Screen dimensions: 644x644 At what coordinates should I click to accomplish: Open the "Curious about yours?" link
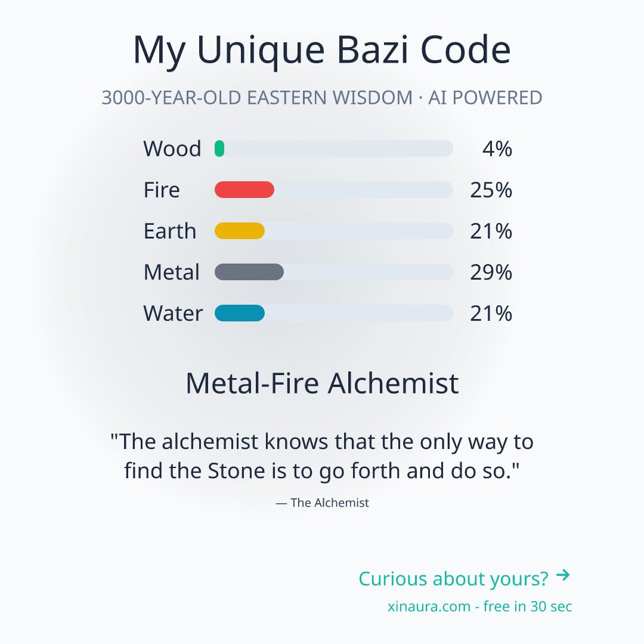pyautogui.click(x=453, y=578)
